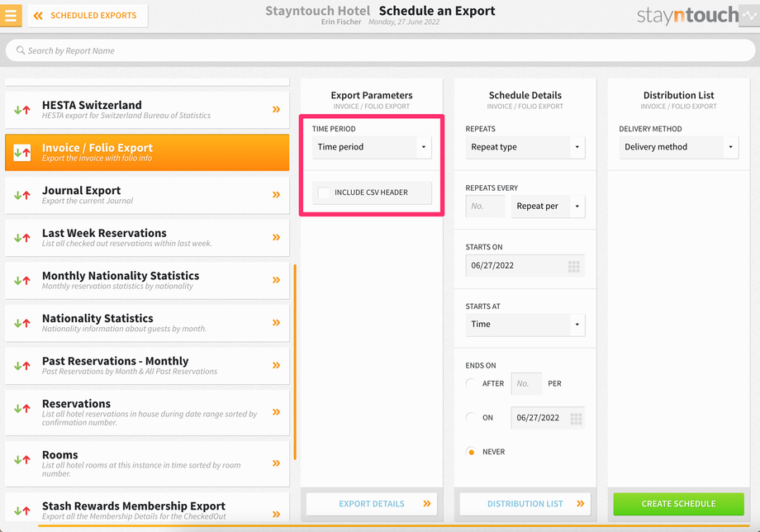The height and width of the screenshot is (532, 760).
Task: Click the Starts On date field
Action: [x=525, y=265]
